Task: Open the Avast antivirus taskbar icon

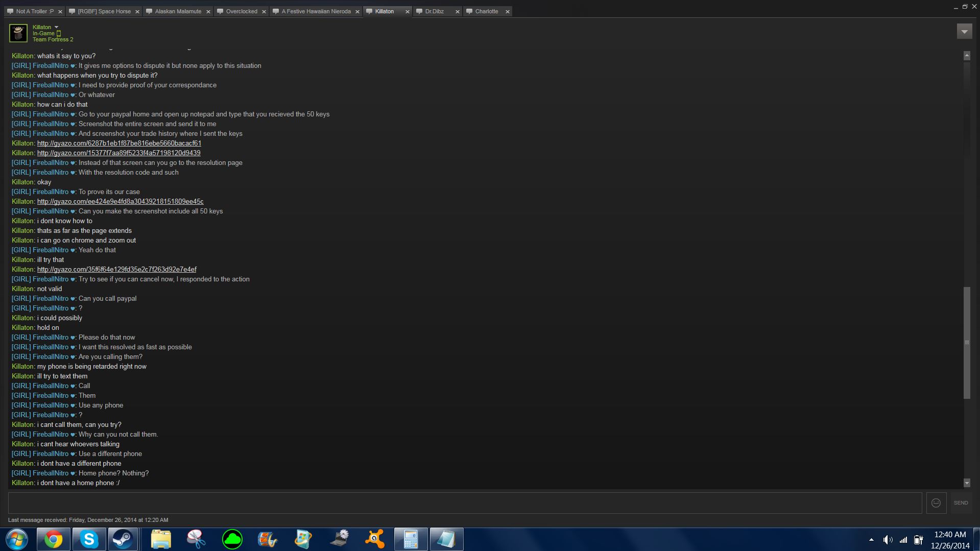Action: 375,539
